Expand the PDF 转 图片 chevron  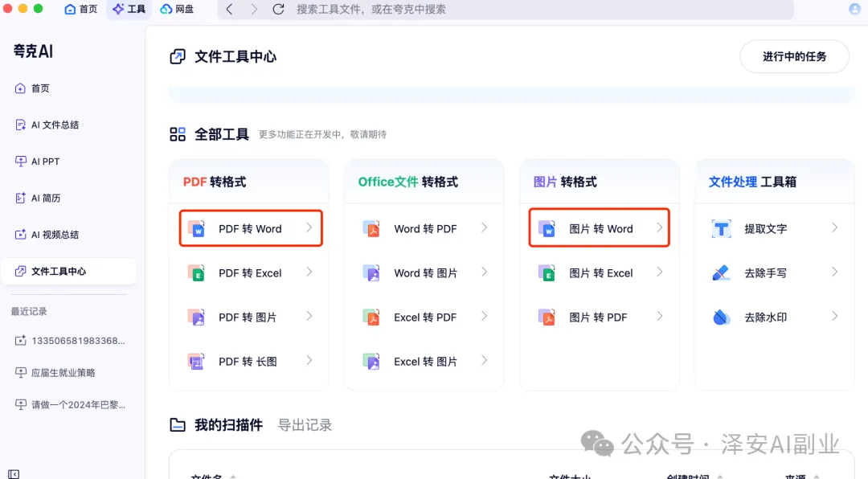(x=309, y=316)
